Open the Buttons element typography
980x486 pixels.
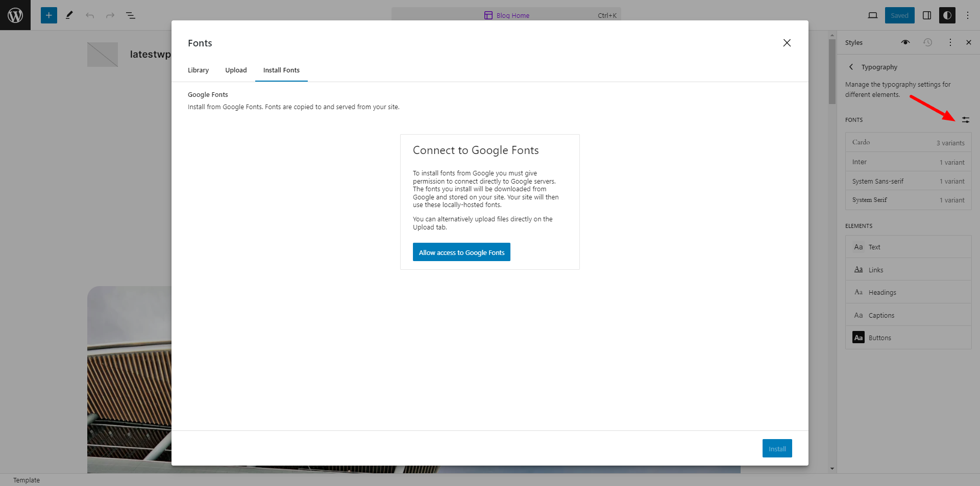coord(908,338)
